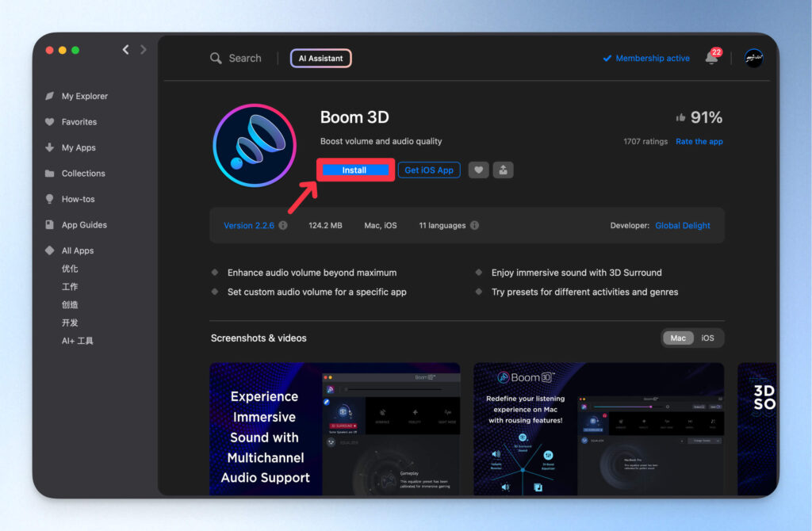Click the notification bell icon

coord(711,59)
